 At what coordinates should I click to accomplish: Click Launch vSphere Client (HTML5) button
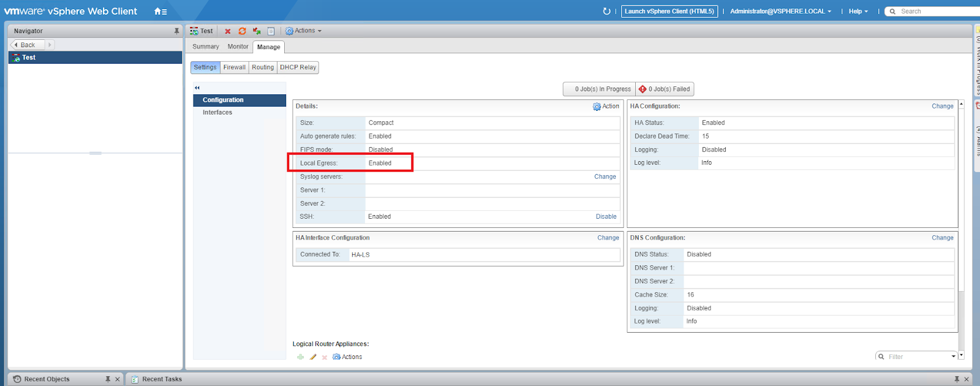[669, 11]
